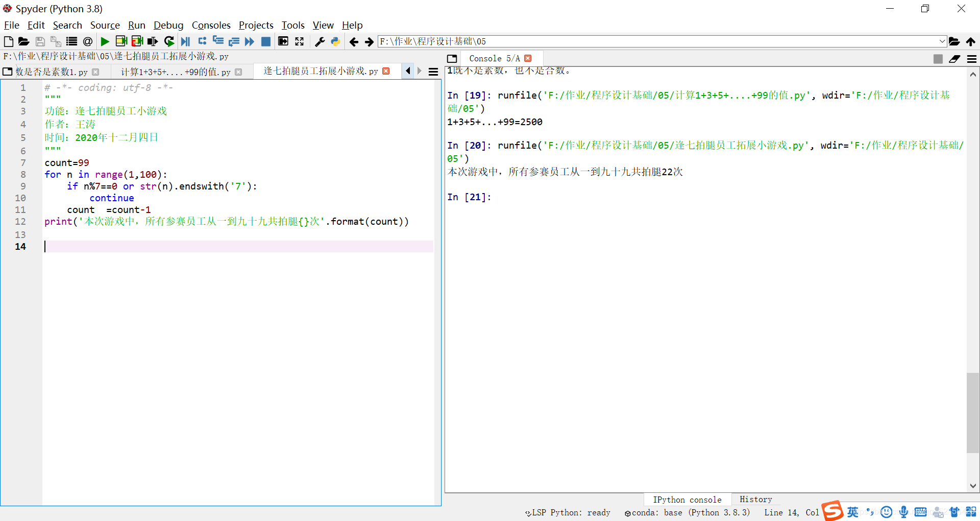Image resolution: width=980 pixels, height=521 pixels.
Task: Click the New file icon in toolbar
Action: (x=8, y=41)
